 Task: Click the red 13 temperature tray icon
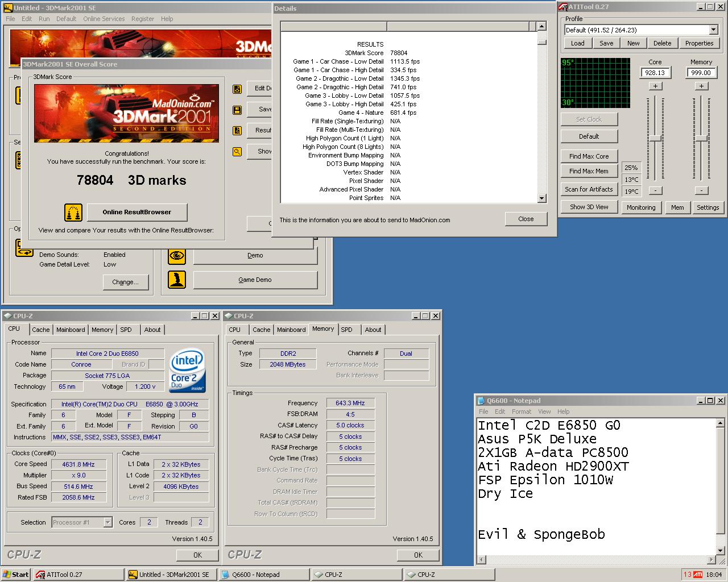[687, 575]
